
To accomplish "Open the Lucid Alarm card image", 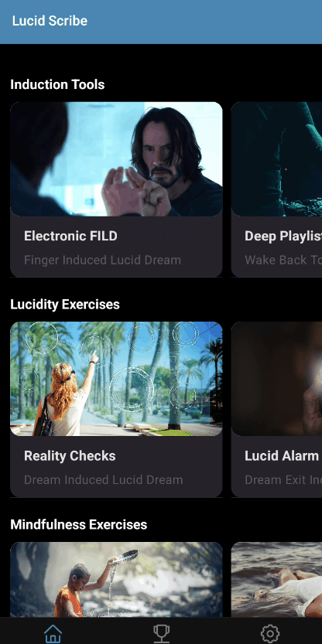I will [276, 379].
